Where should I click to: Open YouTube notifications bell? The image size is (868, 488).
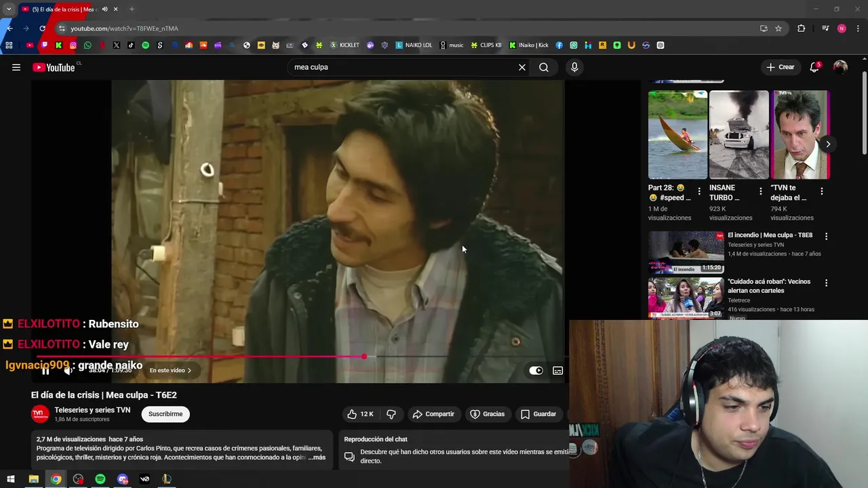point(814,67)
